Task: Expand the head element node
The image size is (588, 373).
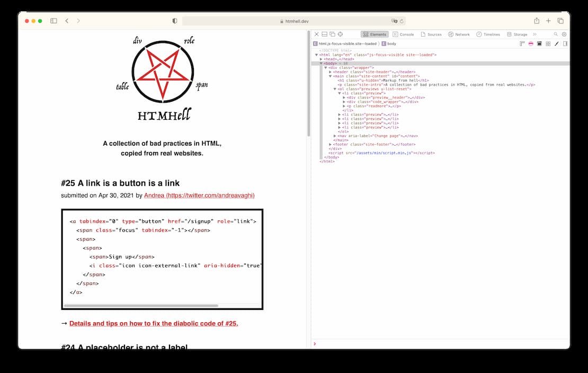Action: tap(321, 59)
